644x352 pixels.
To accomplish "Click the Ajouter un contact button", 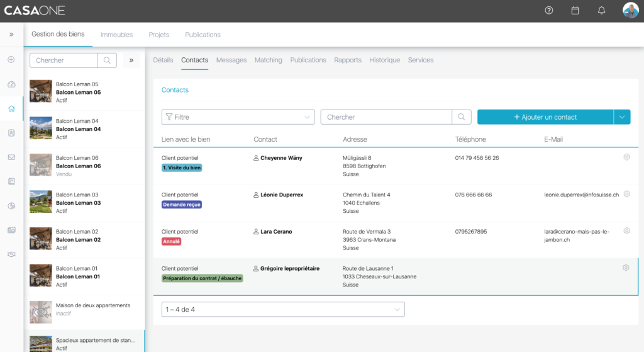I will click(545, 117).
